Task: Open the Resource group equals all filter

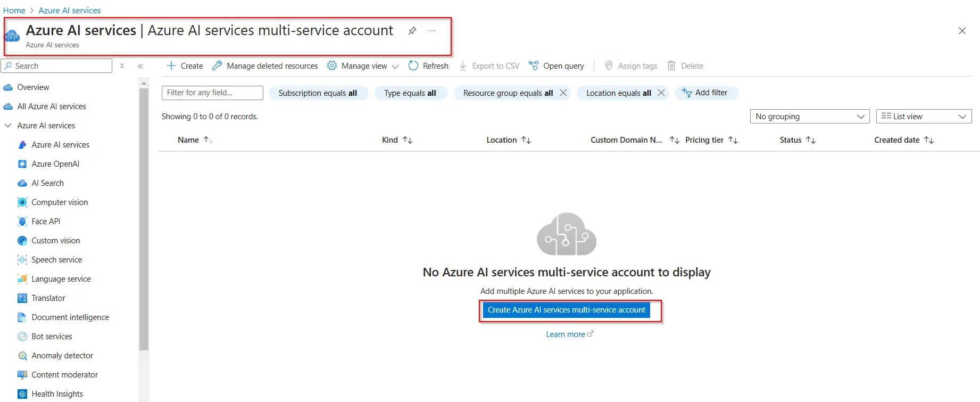Action: [508, 93]
